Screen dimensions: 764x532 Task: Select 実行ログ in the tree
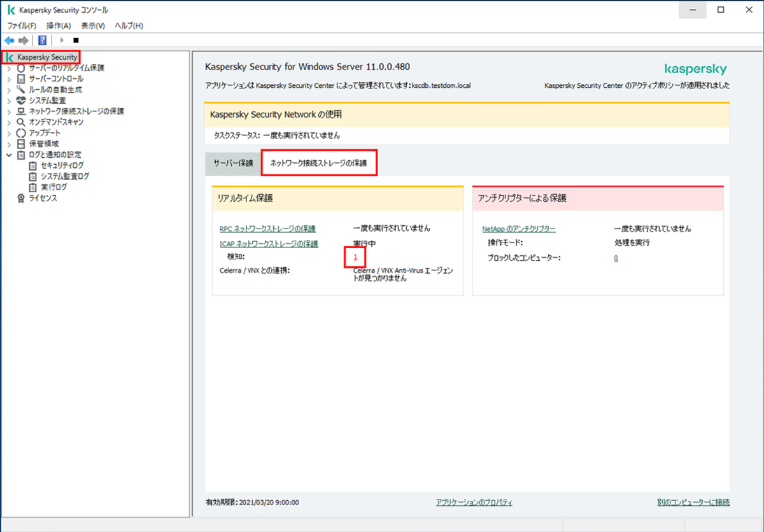click(54, 187)
